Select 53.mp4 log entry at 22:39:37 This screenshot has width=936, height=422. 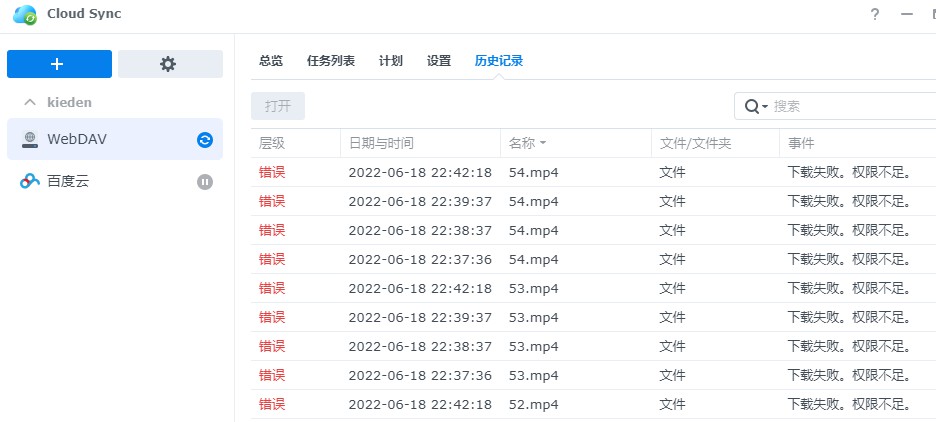593,318
